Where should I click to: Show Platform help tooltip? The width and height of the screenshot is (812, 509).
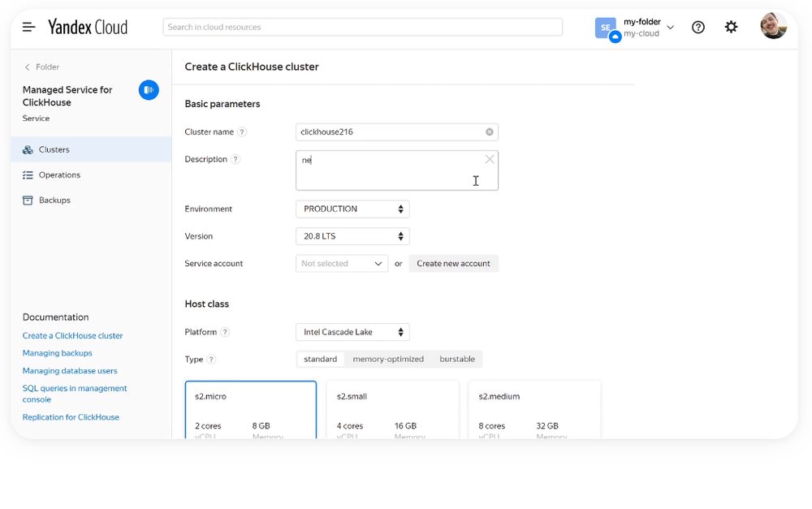(225, 332)
